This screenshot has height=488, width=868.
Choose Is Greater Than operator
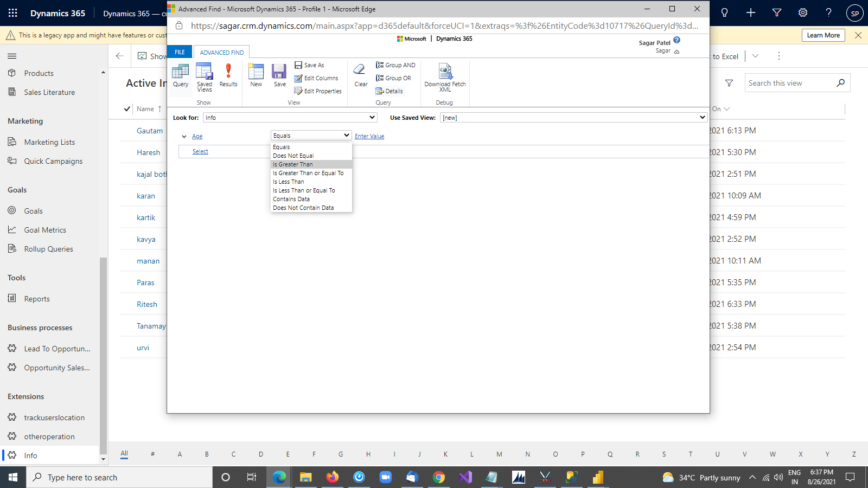(x=311, y=164)
